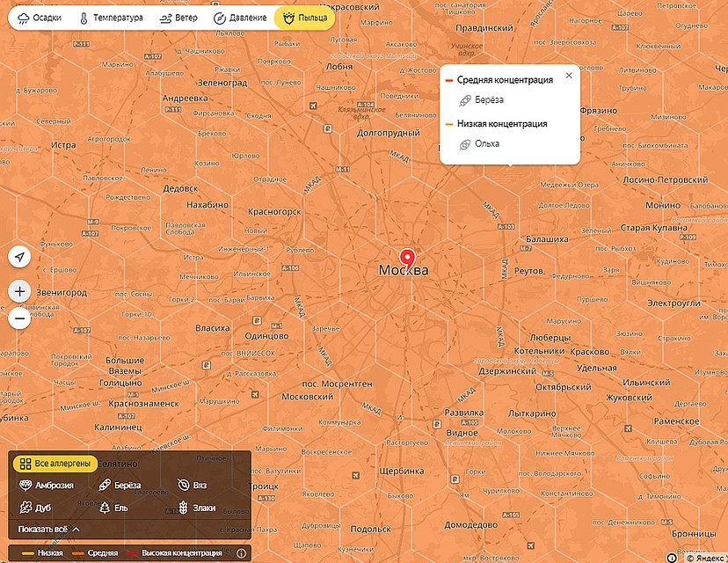The width and height of the screenshot is (728, 563).
Task: Filter by Дуб allergen
Action: point(35,508)
